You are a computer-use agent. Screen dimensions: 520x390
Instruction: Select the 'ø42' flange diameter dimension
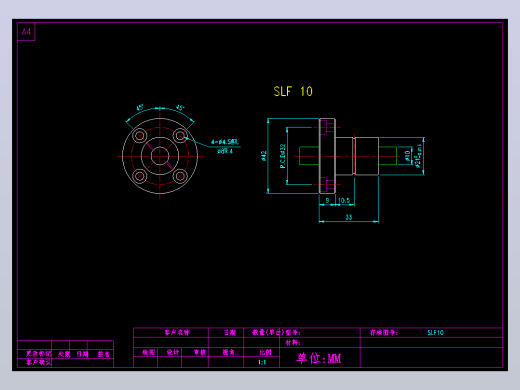(x=264, y=156)
